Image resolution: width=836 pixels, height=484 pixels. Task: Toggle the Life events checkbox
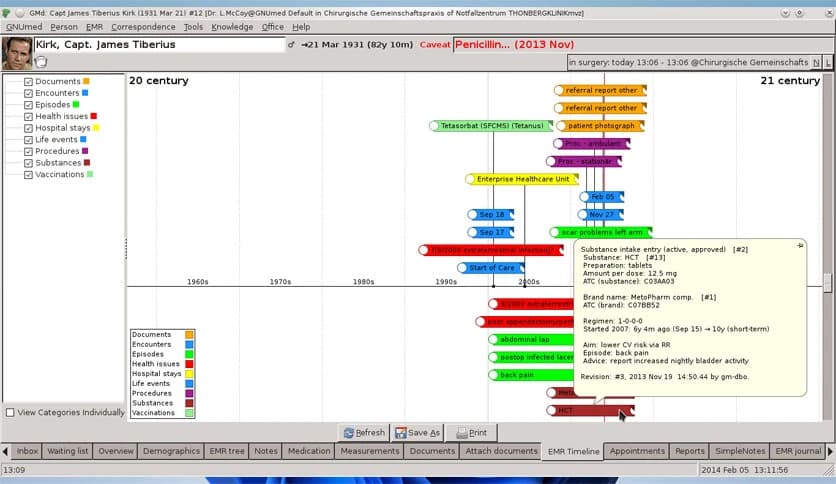tap(28, 140)
